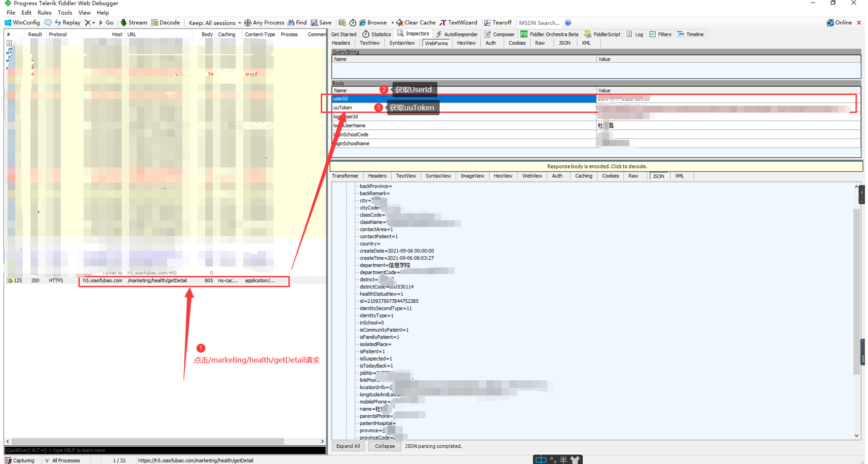The image size is (868, 464).
Task: Click 'Response body is encoded' decode bar
Action: pos(596,166)
